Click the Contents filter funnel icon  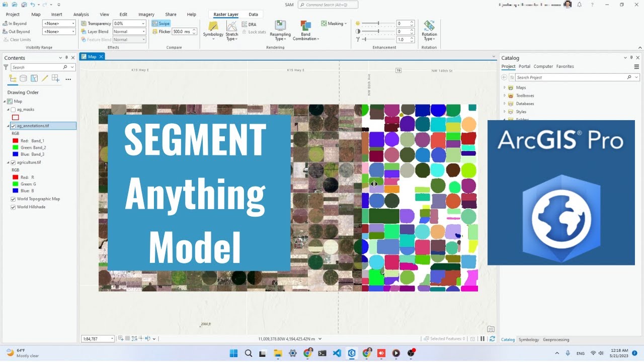[6, 67]
